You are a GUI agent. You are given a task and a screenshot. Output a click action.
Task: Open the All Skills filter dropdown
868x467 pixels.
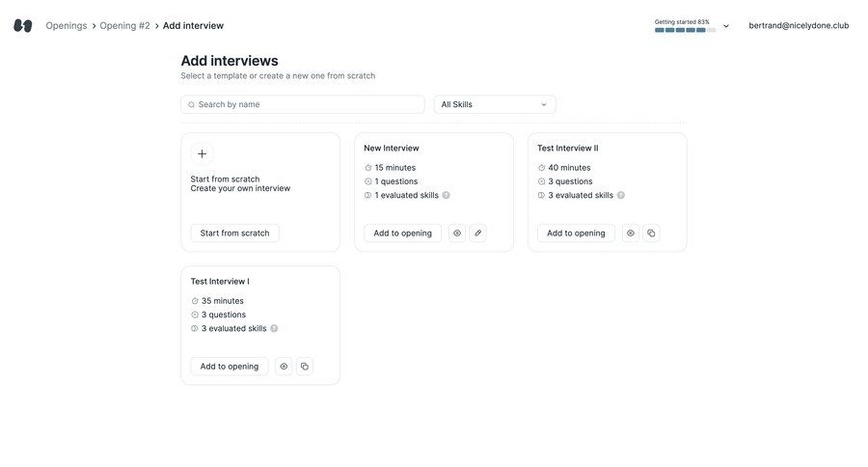[x=495, y=105]
